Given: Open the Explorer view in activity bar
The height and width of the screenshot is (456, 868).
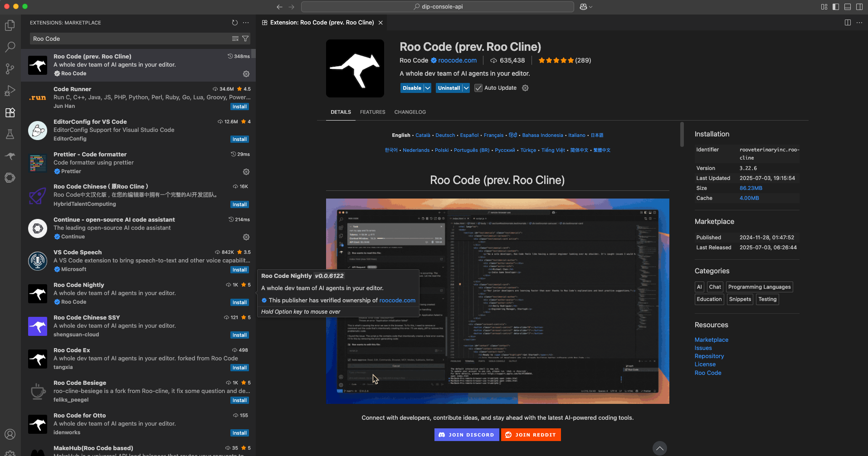Looking at the screenshot, I should point(10,25).
